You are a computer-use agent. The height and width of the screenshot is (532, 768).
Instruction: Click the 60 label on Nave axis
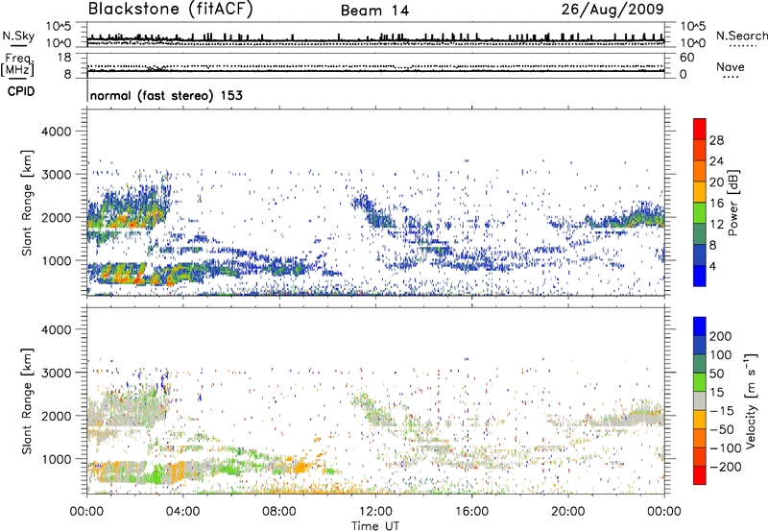point(686,58)
